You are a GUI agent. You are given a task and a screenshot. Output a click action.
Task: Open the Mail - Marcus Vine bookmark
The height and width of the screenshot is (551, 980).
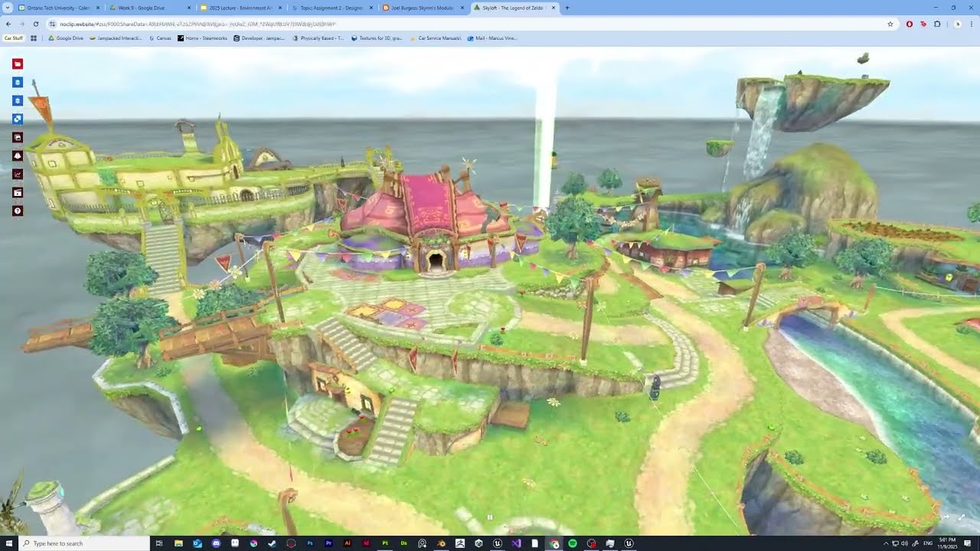pos(492,37)
